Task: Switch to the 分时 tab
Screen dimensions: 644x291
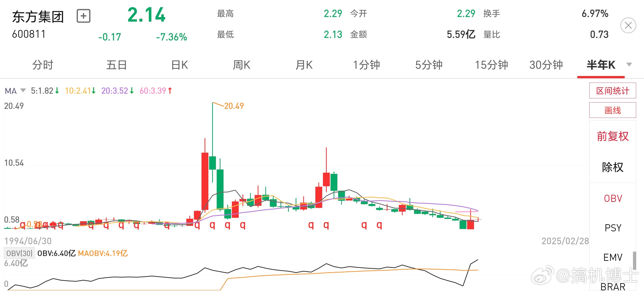Action: [x=43, y=65]
